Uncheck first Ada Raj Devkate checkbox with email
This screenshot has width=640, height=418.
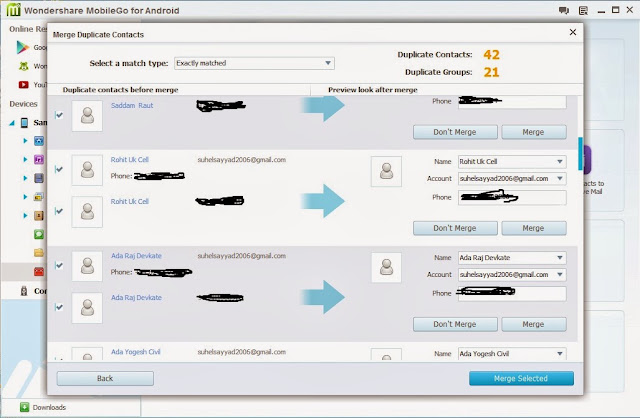(x=59, y=265)
